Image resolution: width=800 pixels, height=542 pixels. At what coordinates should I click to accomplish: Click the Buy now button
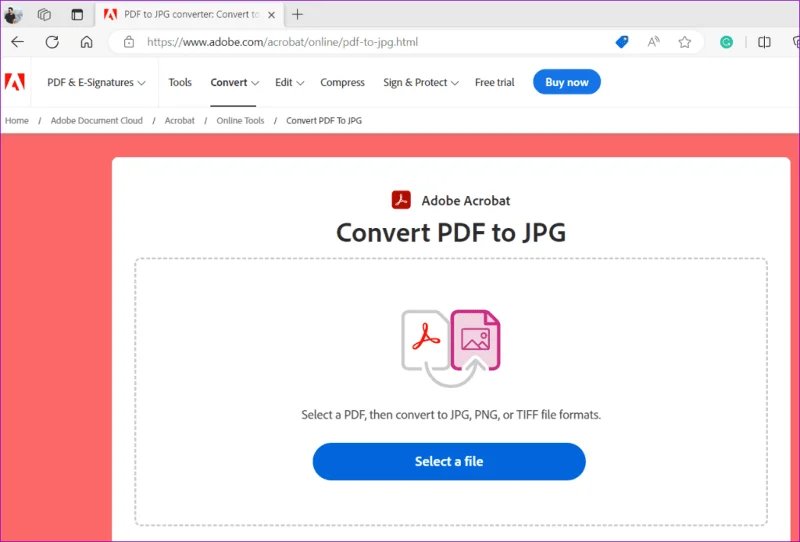click(x=566, y=82)
